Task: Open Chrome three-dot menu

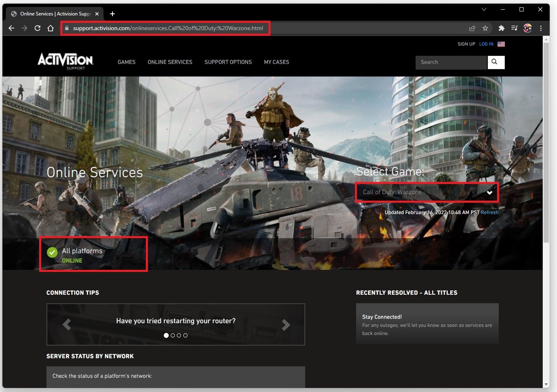Action: [x=541, y=28]
